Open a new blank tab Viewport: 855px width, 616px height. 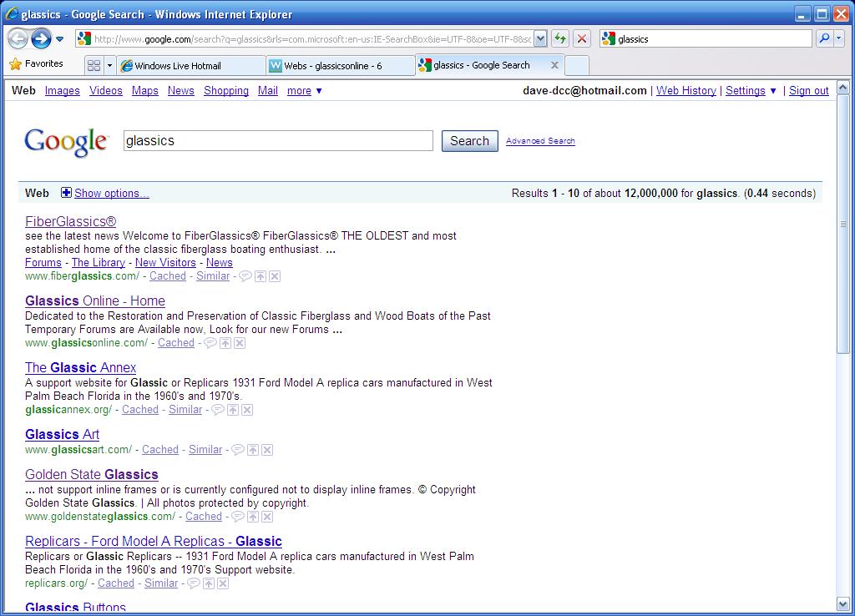pos(577,65)
